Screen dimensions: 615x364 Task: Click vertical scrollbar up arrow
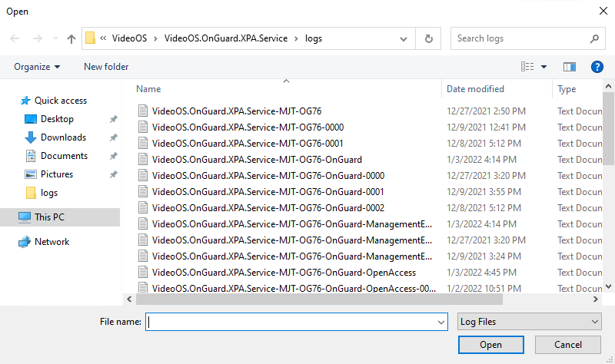tap(608, 86)
